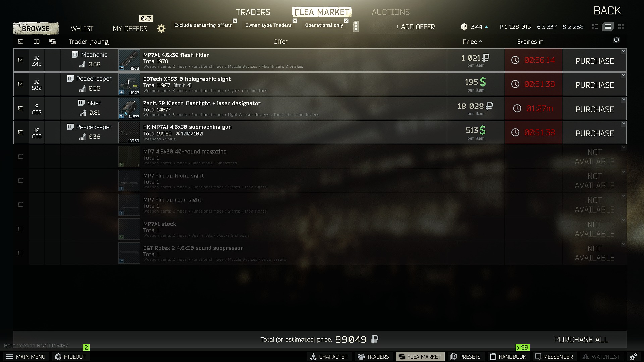
Task: Open the three-dot filter options menu
Action: [x=356, y=26]
